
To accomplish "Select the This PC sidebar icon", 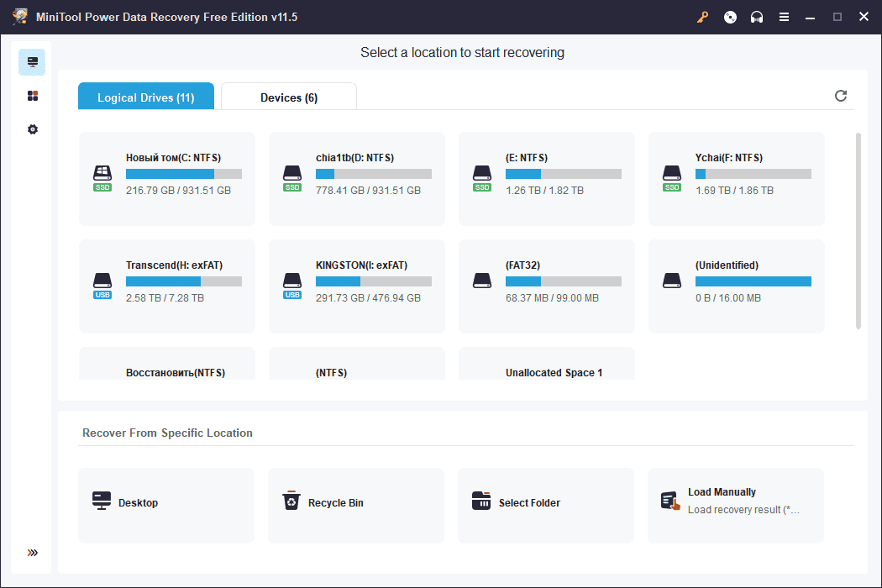I will (x=33, y=62).
